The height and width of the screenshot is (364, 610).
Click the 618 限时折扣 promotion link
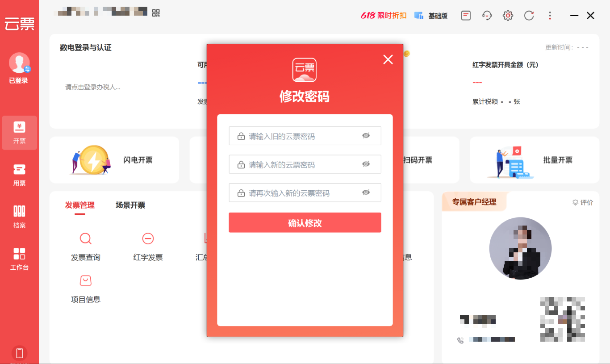tap(384, 16)
